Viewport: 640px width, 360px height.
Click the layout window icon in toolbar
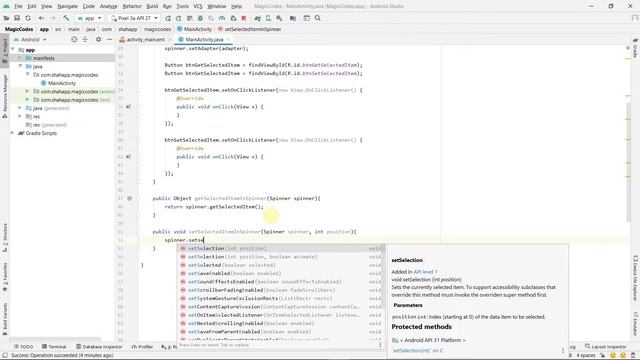click(307, 18)
